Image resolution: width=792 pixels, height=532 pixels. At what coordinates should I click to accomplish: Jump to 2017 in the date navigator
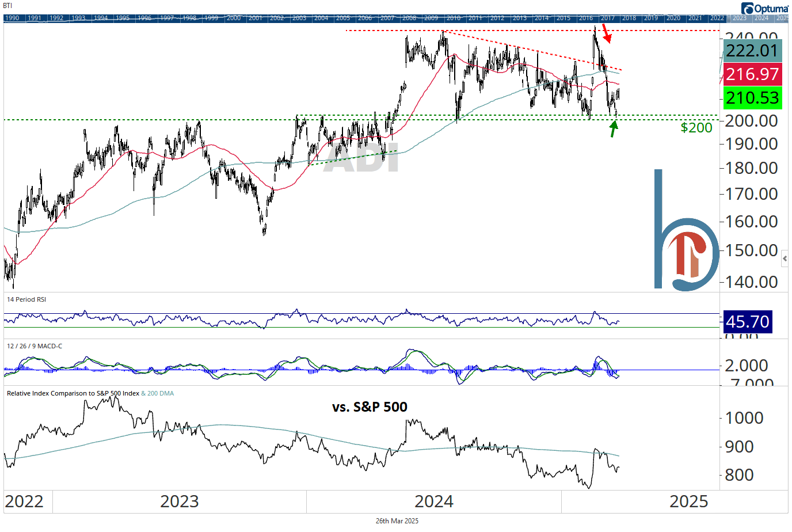608,18
